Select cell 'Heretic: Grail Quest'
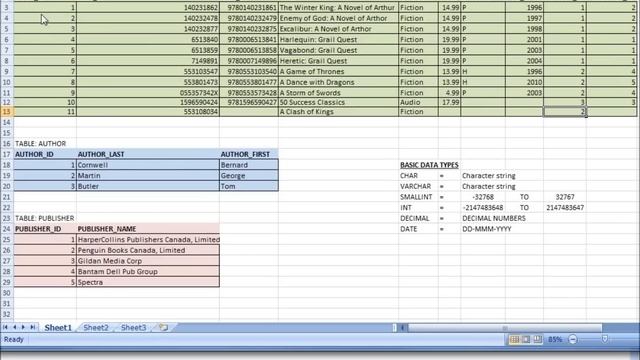The width and height of the screenshot is (640, 360). (338, 61)
